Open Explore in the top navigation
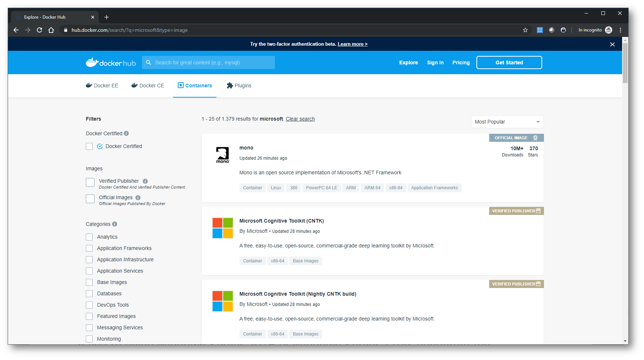 click(x=409, y=62)
